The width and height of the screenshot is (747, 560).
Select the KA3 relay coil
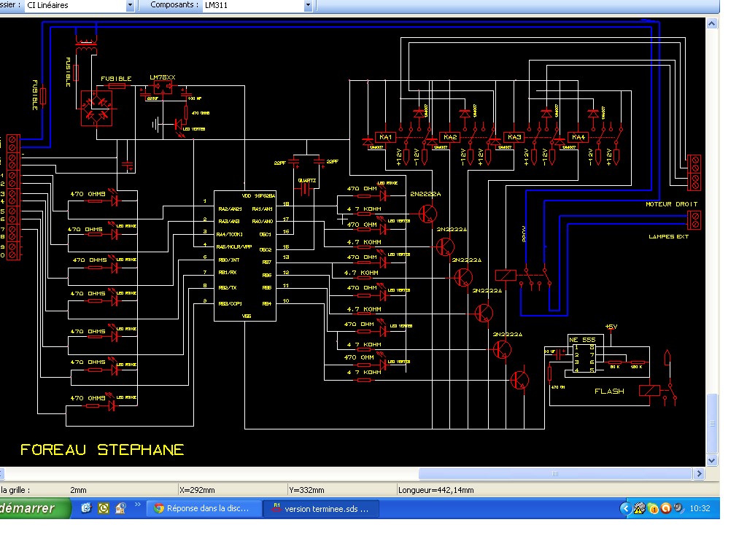click(514, 137)
